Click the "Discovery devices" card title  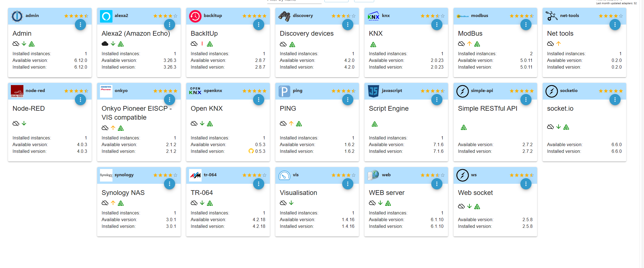(307, 33)
